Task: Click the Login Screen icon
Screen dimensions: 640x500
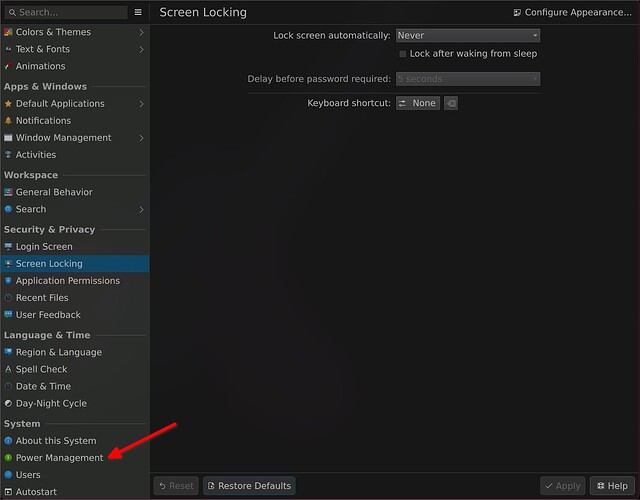Action: click(8, 247)
